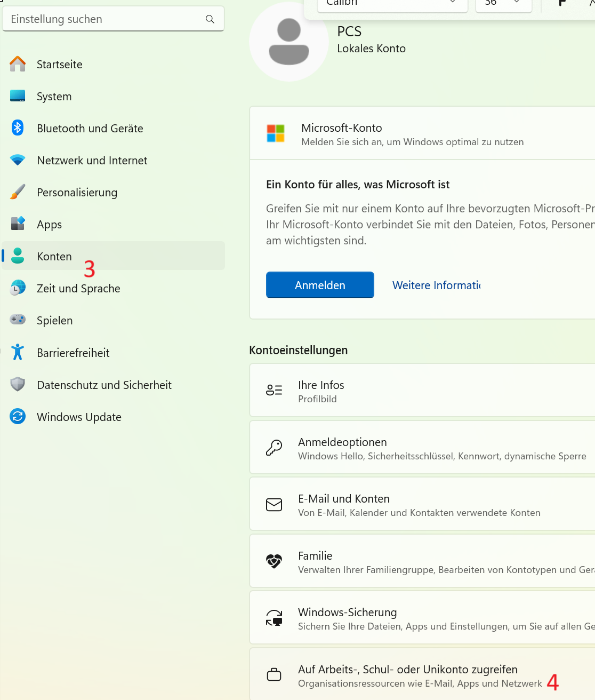Screen dimensions: 595x700
Task: Click the Startseite home icon
Action: (x=18, y=64)
